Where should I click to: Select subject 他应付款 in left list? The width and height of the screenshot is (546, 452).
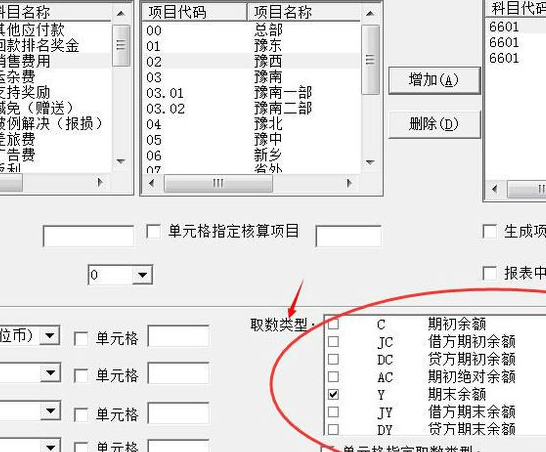point(55,30)
